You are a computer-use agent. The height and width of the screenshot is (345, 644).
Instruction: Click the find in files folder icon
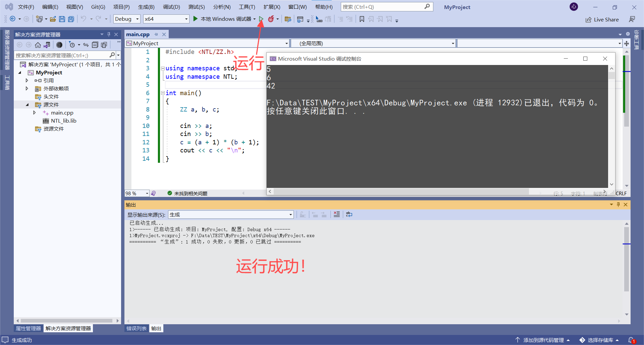click(x=288, y=19)
